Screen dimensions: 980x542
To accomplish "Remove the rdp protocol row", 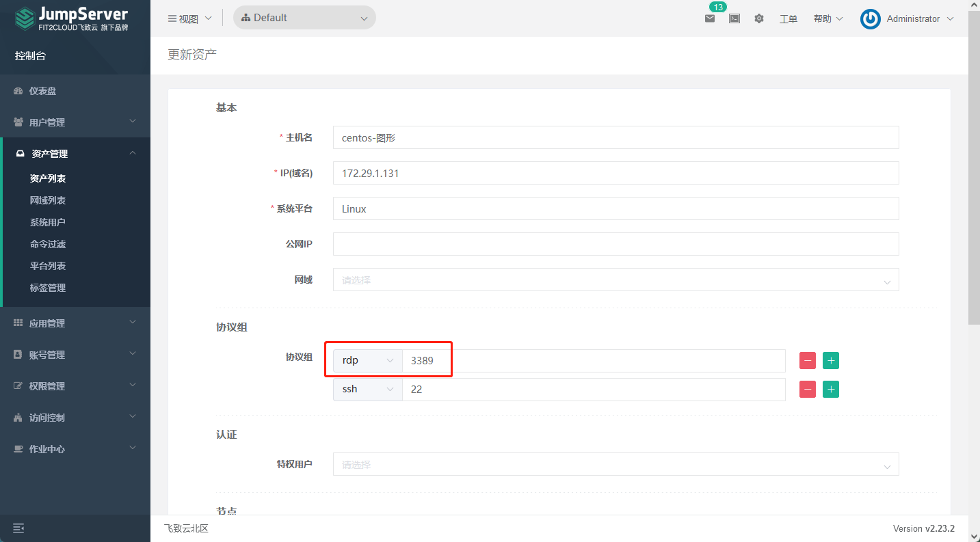I will click(808, 361).
